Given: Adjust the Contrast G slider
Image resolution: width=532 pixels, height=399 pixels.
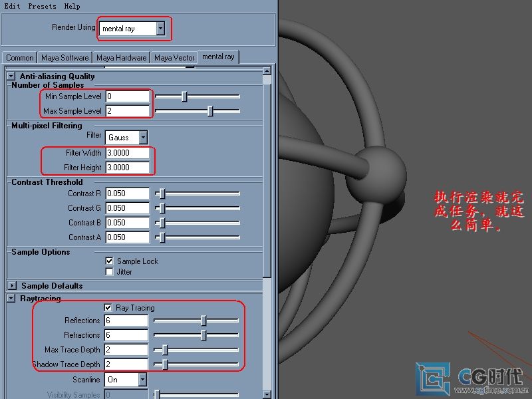Looking at the screenshot, I should (162, 208).
